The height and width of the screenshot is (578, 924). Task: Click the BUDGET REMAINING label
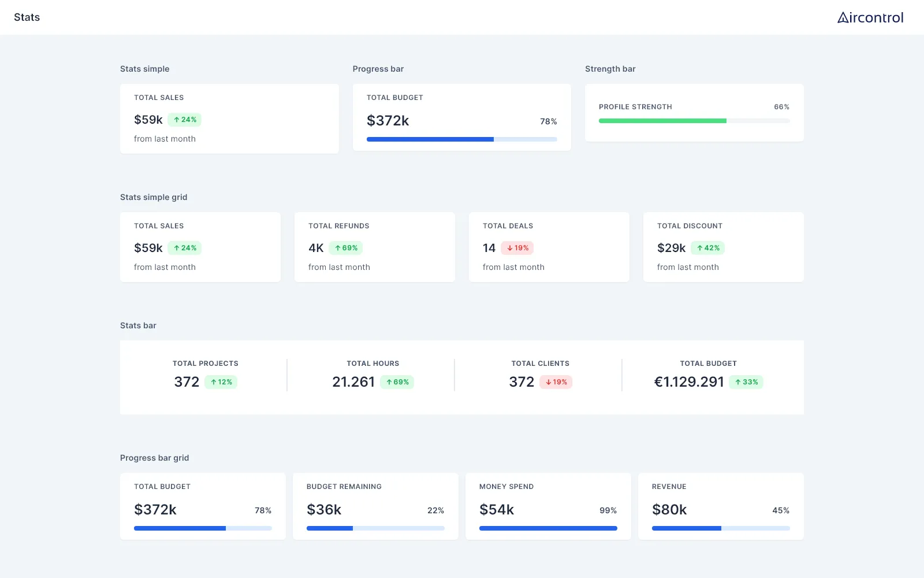pyautogui.click(x=344, y=487)
